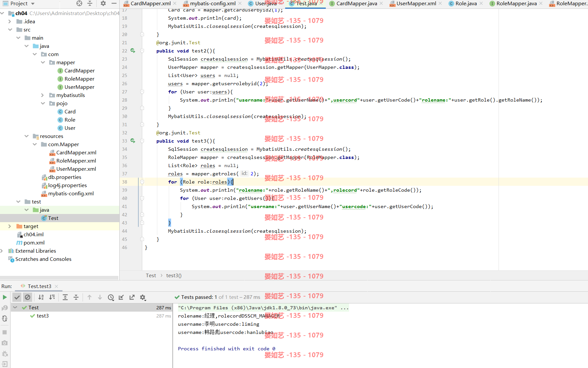This screenshot has height=368, width=588.
Task: Select 'Process finished with exit code 0'
Action: pyautogui.click(x=226, y=349)
